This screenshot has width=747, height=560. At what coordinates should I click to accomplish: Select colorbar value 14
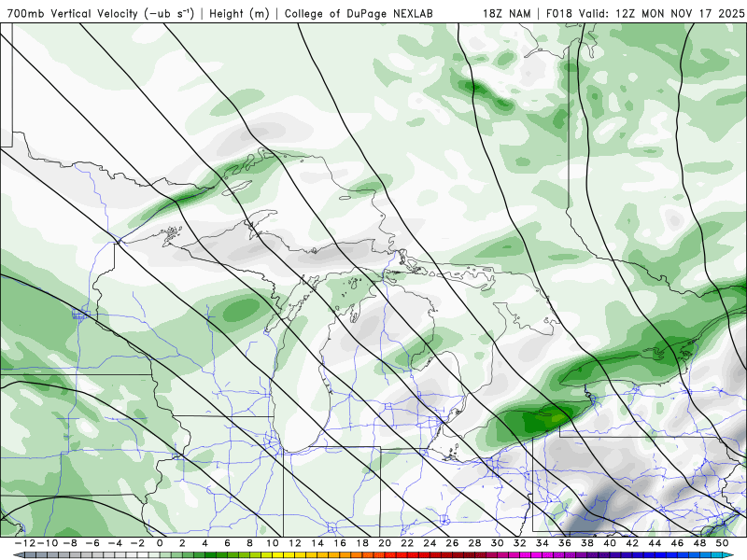(317, 543)
